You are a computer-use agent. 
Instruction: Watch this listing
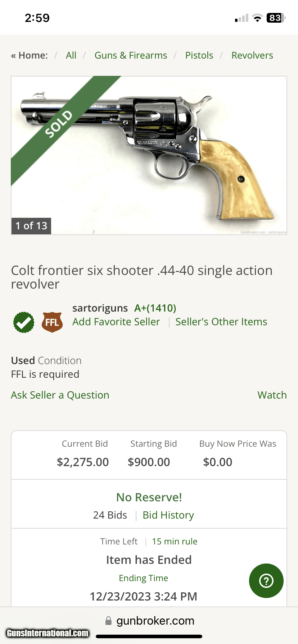pos(272,395)
